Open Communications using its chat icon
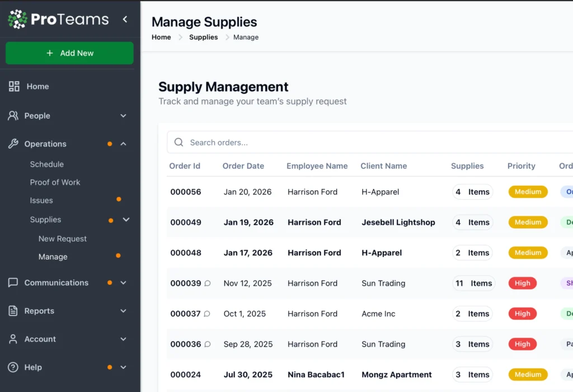 pos(13,282)
